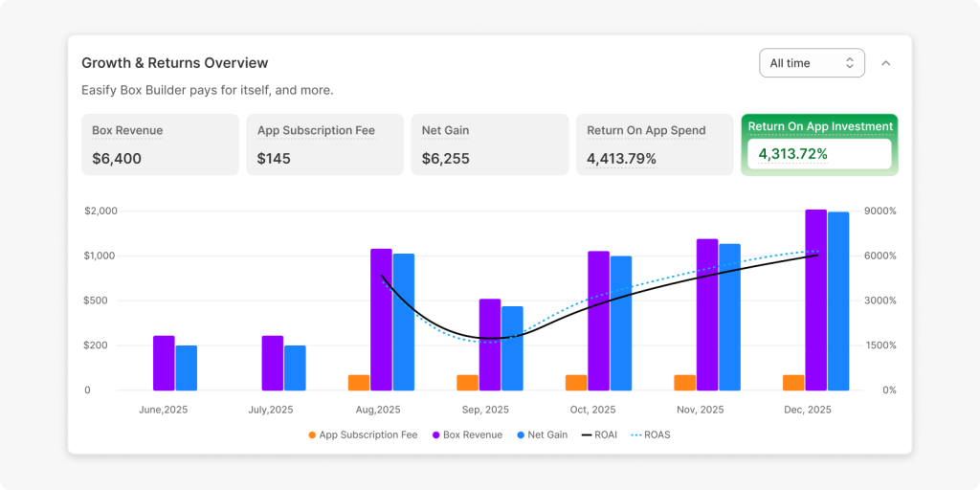Image resolution: width=980 pixels, height=490 pixels.
Task: Click the Return On App Investment card
Action: (819, 145)
